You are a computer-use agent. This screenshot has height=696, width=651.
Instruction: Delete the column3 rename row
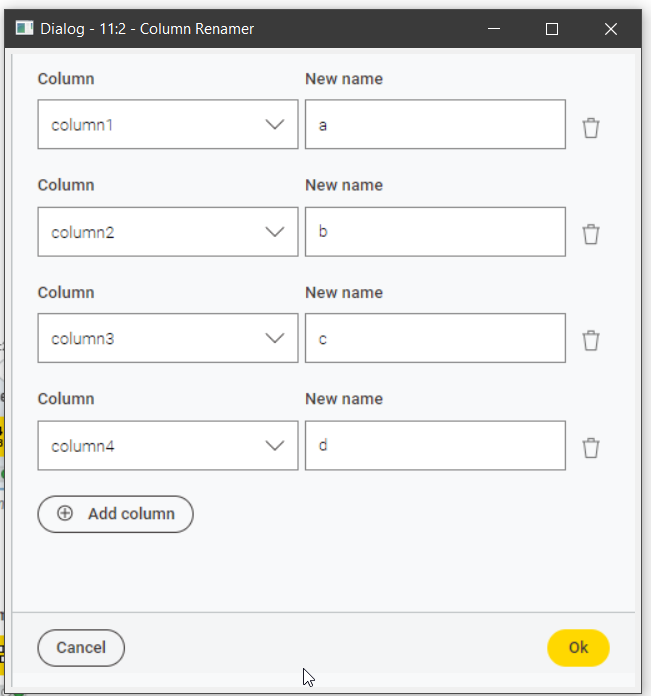[x=591, y=340]
